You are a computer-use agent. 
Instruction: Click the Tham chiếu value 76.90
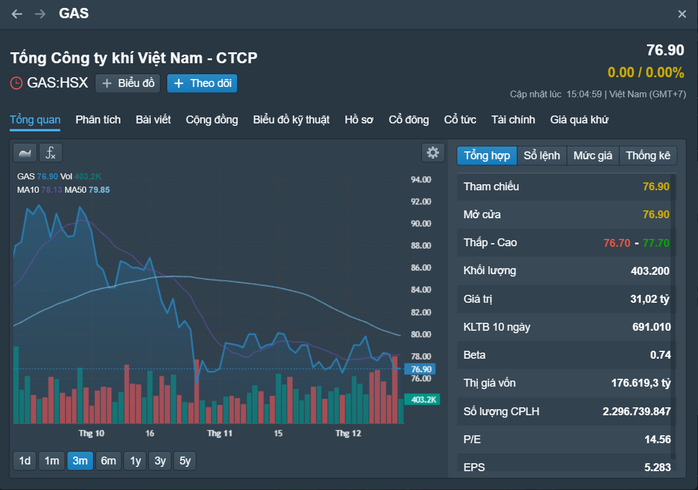[656, 186]
